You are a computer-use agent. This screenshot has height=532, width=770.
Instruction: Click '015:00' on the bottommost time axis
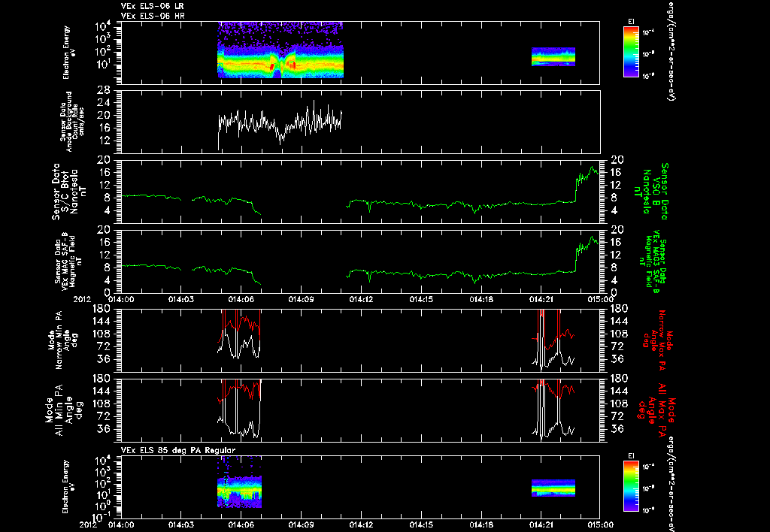coord(600,524)
